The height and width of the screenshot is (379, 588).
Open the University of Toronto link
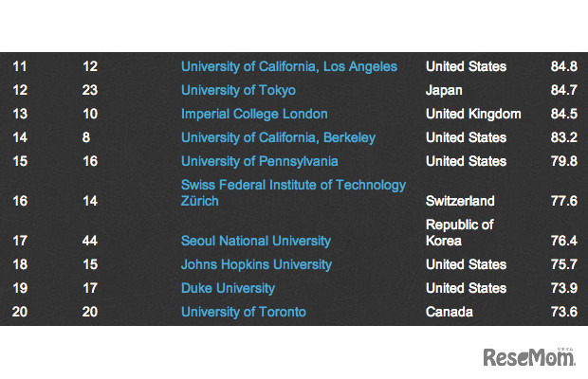point(244,312)
